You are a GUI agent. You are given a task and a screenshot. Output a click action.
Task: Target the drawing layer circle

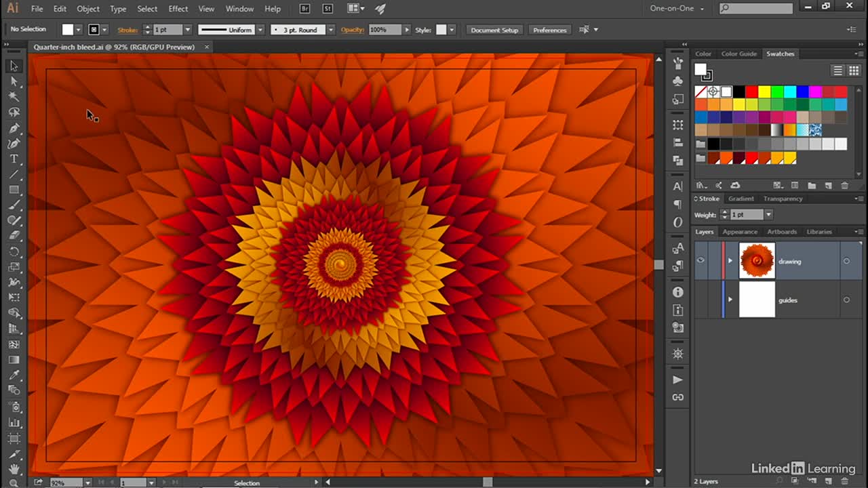tap(846, 261)
